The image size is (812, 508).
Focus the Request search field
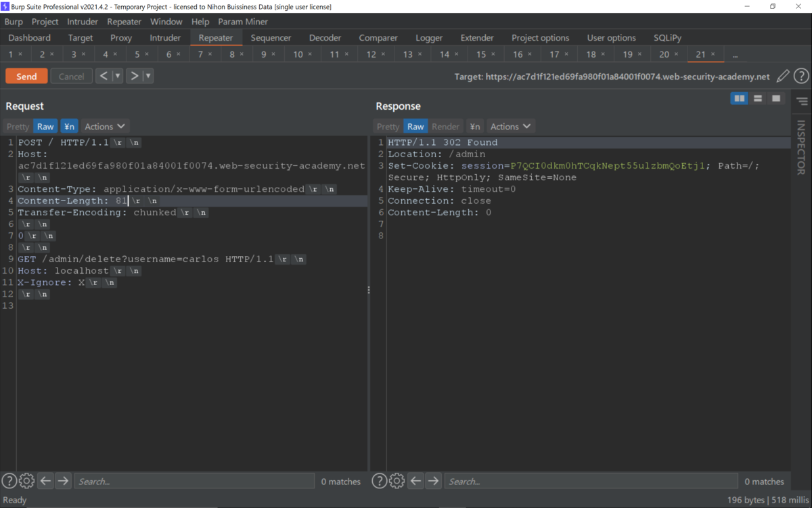click(194, 481)
